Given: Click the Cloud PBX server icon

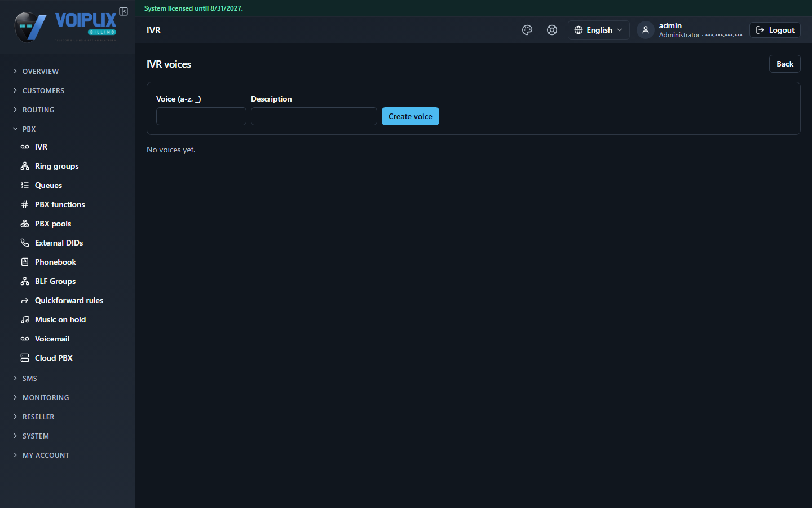Looking at the screenshot, I should pyautogui.click(x=25, y=358).
